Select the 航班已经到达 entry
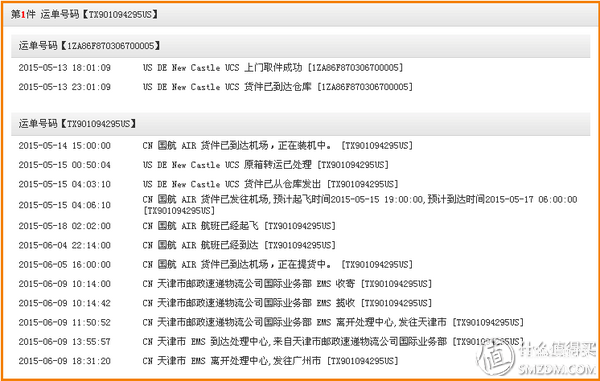The height and width of the screenshot is (381, 600). tap(239, 245)
